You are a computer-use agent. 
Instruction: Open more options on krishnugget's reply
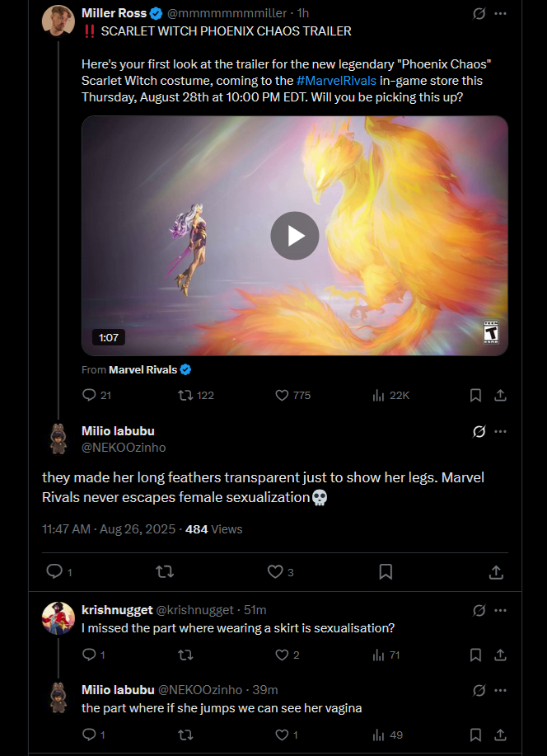(x=500, y=610)
